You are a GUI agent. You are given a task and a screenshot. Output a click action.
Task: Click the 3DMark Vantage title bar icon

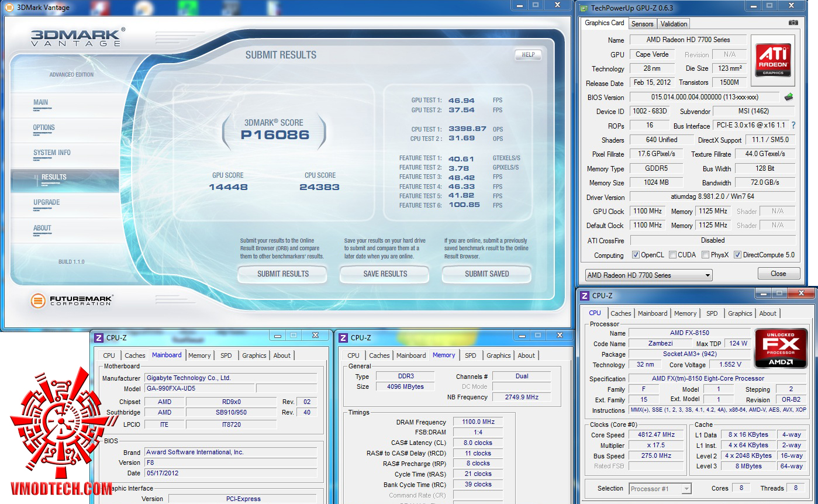point(9,8)
